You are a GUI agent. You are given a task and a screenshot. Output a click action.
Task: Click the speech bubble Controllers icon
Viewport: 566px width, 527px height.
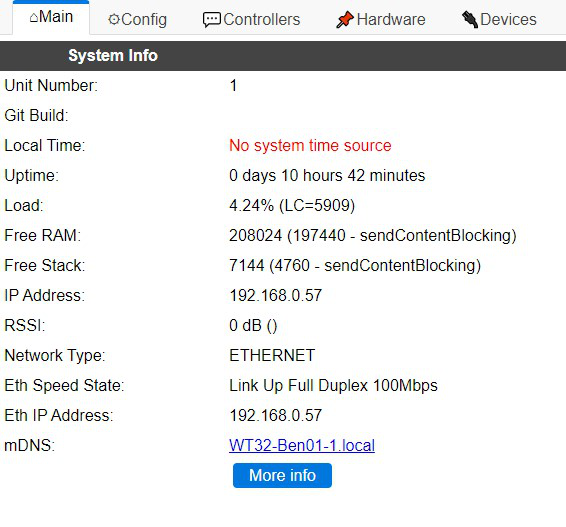[212, 20]
